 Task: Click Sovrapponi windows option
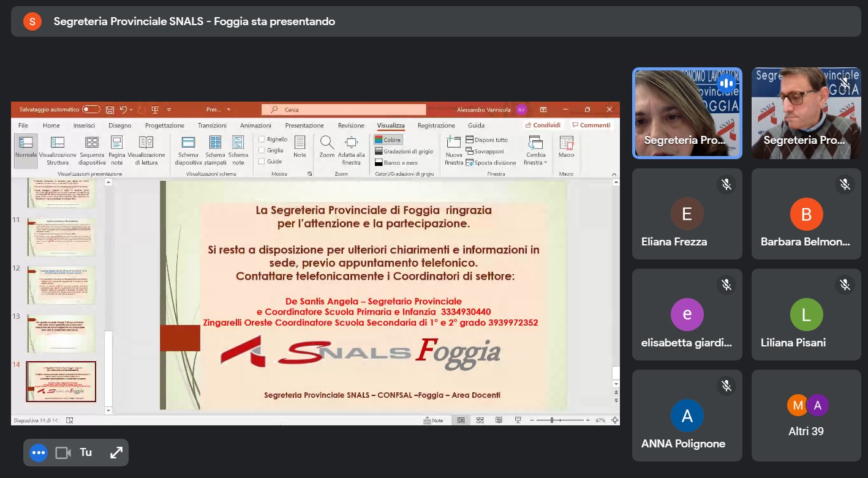click(x=485, y=151)
